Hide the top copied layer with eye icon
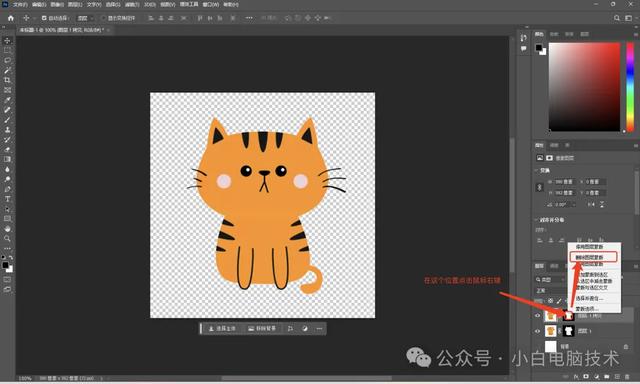640x384 pixels. coord(538,315)
